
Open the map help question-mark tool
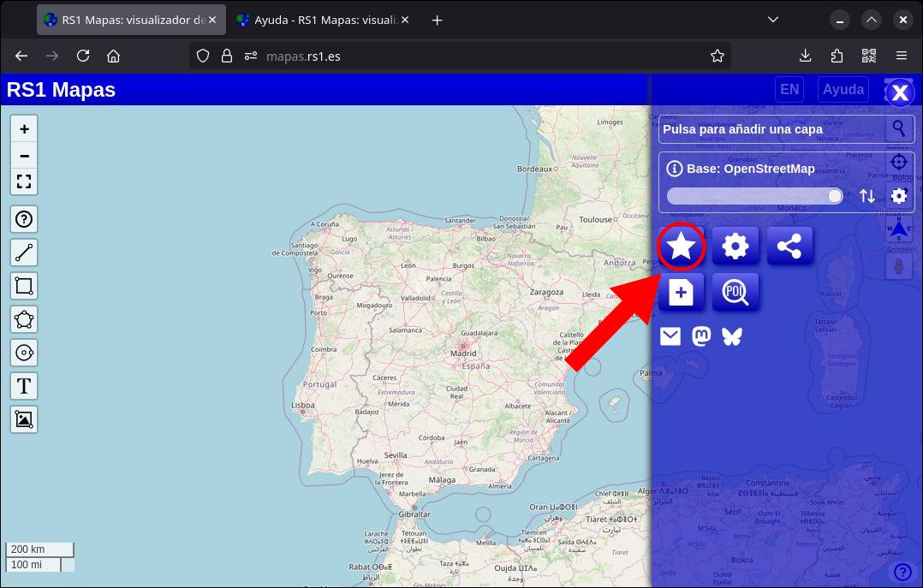tap(24, 220)
